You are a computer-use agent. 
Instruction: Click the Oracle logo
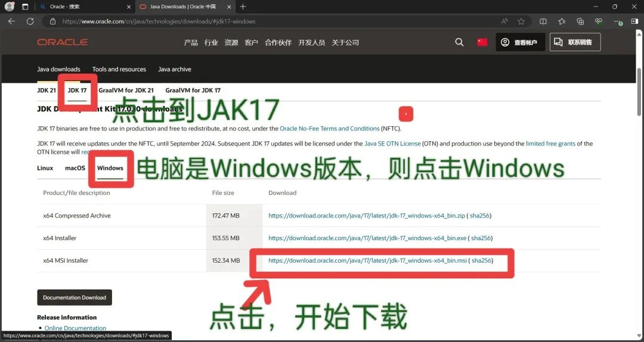[63, 42]
